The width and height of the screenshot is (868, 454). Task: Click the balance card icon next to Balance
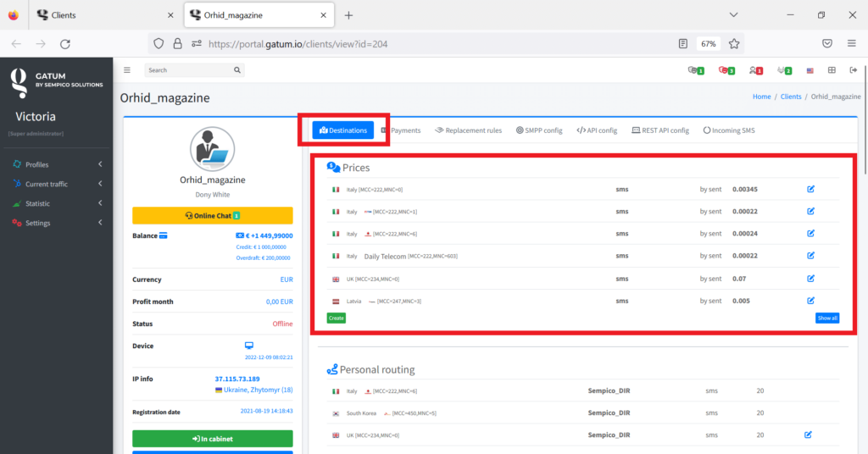coord(164,235)
